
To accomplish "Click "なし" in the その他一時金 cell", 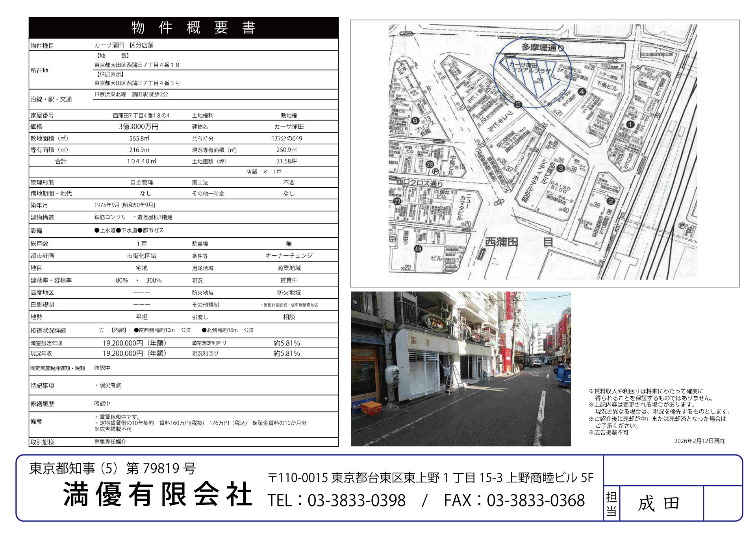I will 289,194.
